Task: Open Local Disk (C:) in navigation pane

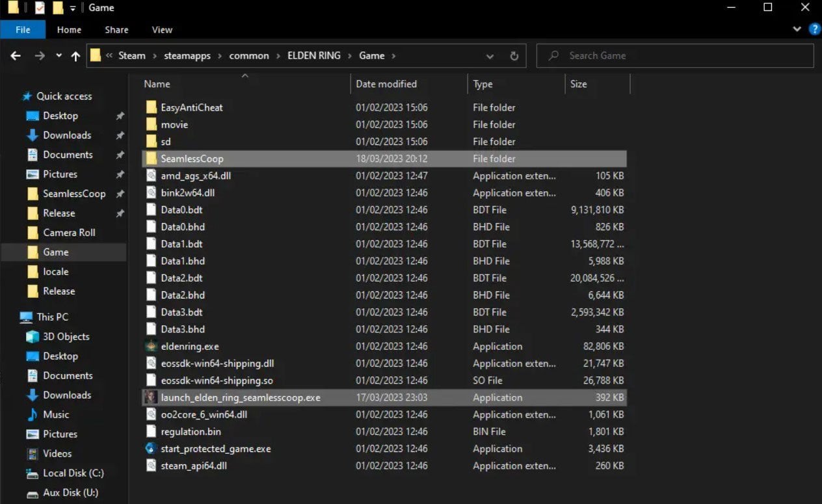Action: pyautogui.click(x=73, y=473)
